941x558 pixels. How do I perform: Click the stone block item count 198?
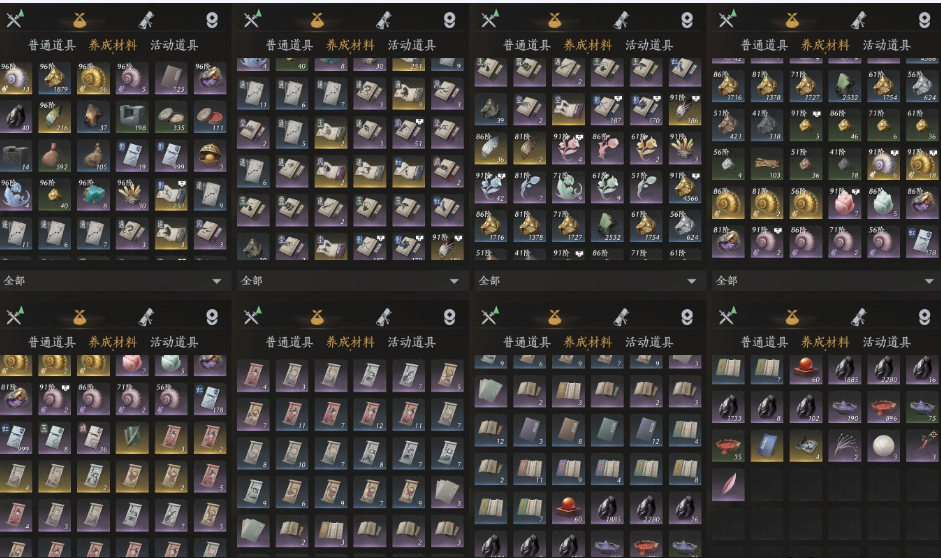(133, 117)
